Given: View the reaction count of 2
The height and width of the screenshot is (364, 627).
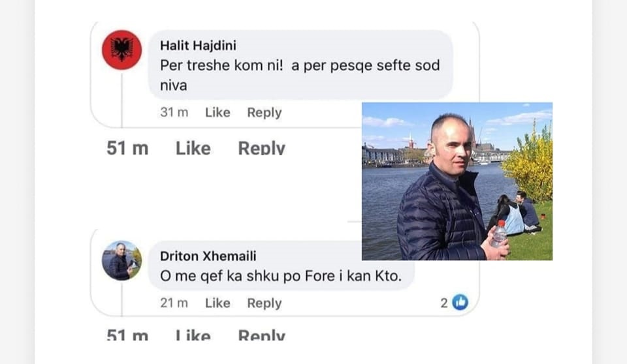Looking at the screenshot, I should click(x=444, y=303).
